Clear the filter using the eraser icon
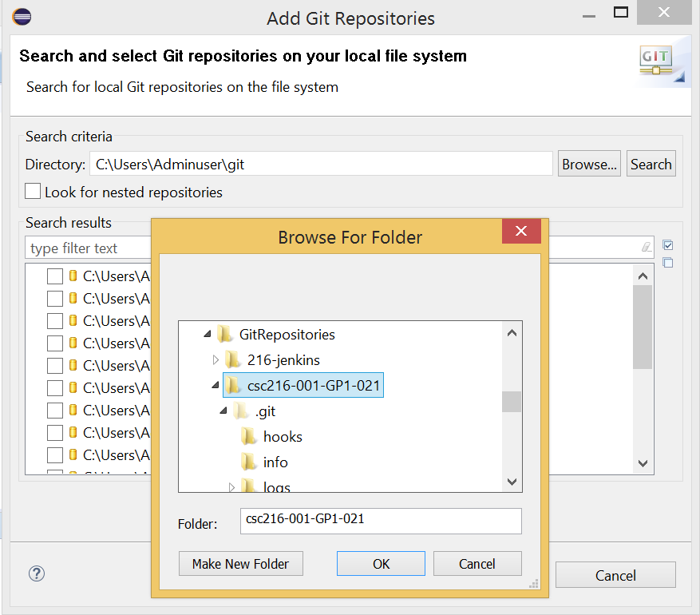Image resolution: width=700 pixels, height=615 pixels. tap(646, 248)
